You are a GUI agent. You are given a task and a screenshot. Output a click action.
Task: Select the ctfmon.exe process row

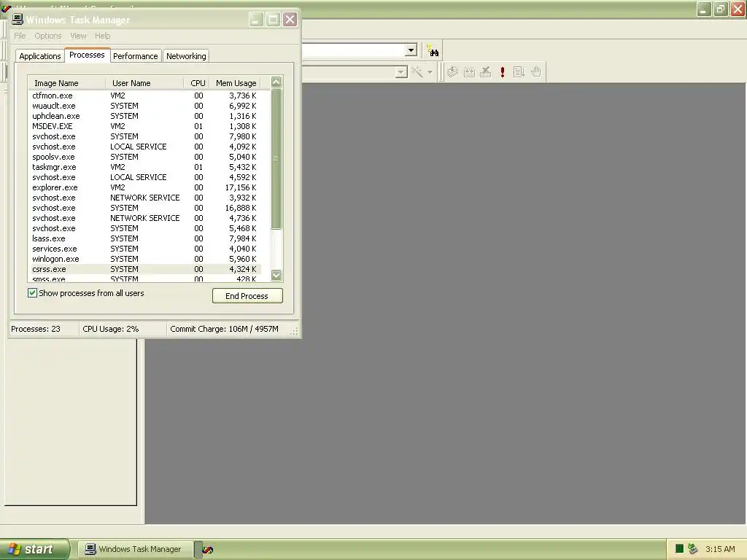click(x=144, y=96)
